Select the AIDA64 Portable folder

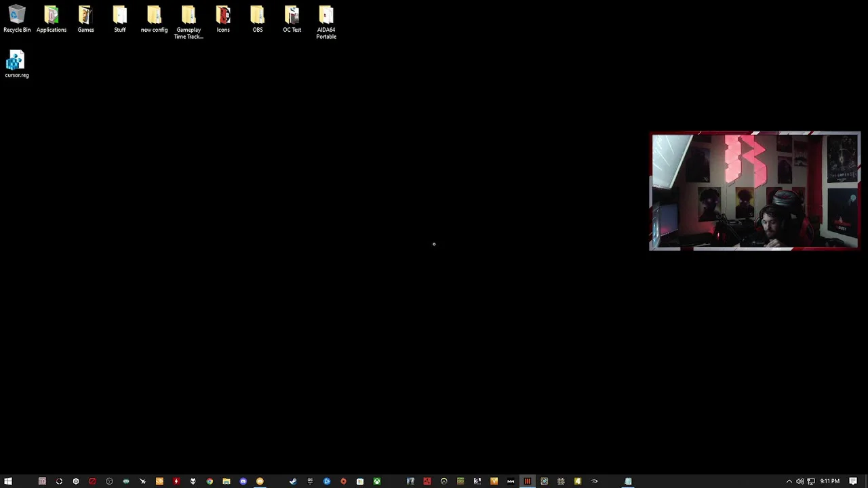pyautogui.click(x=326, y=22)
